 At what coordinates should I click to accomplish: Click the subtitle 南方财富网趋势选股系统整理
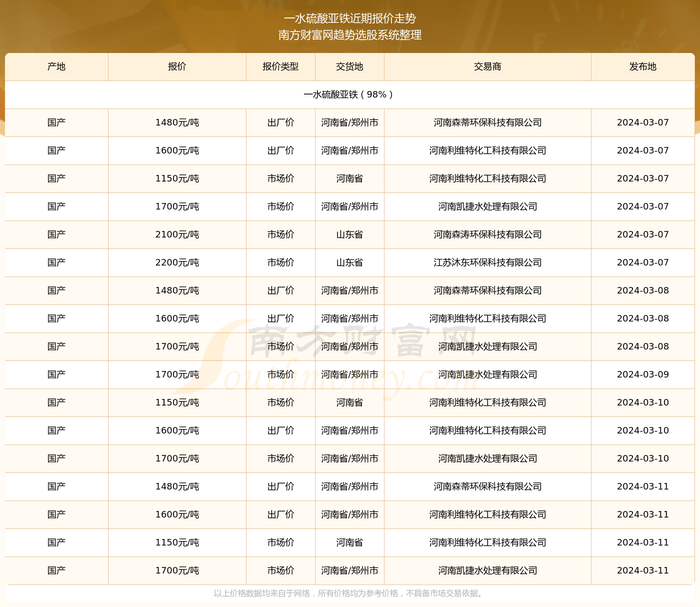click(x=350, y=35)
